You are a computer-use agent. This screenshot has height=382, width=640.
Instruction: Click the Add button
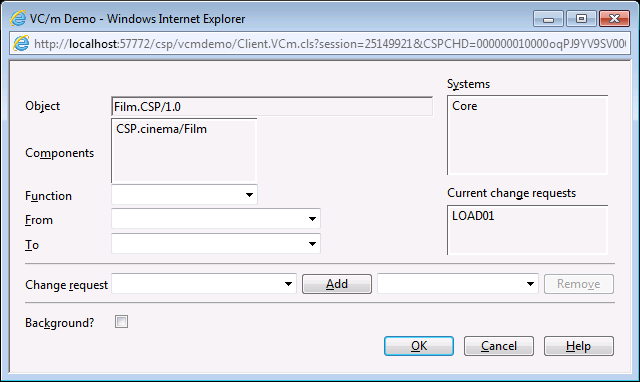[337, 284]
